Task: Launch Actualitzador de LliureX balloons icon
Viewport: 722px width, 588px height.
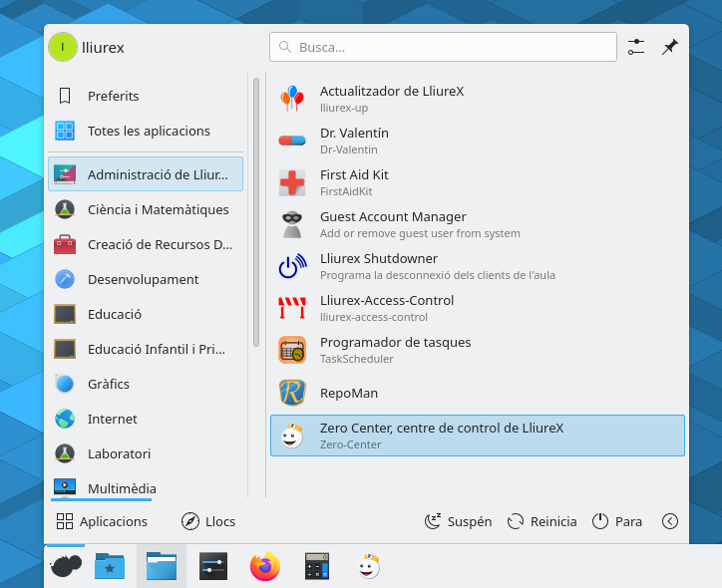Action: click(x=292, y=99)
